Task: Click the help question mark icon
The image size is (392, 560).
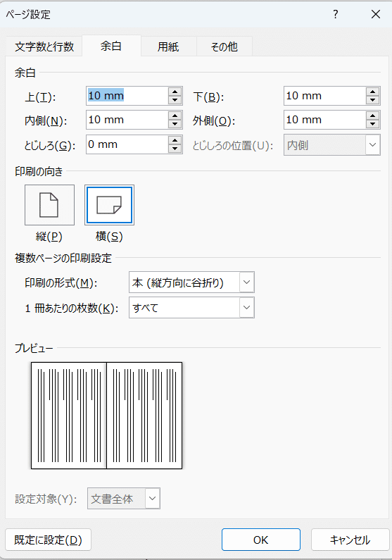Action: [x=335, y=14]
